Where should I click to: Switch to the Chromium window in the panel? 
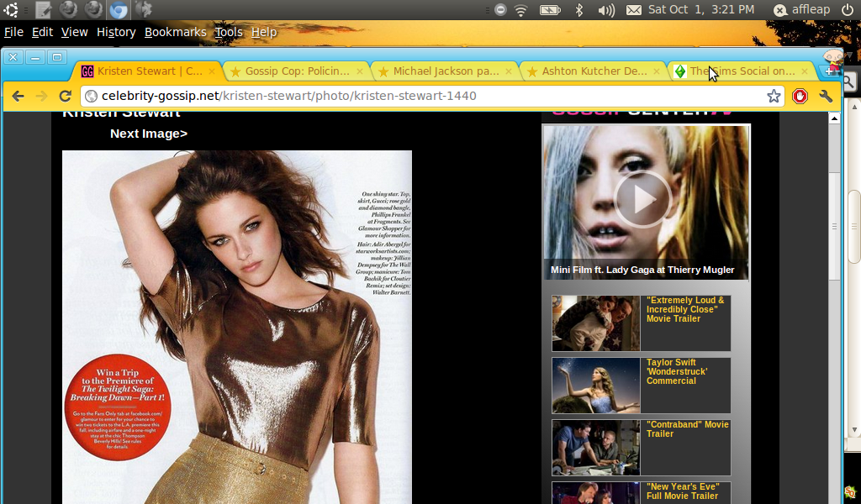click(x=118, y=9)
